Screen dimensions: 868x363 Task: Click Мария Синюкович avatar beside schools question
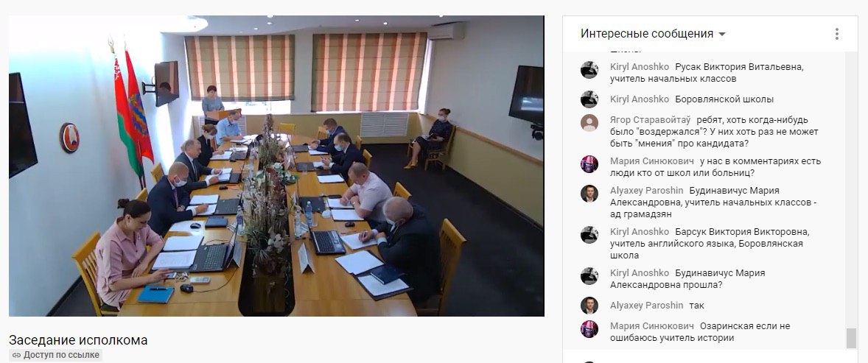pos(589,164)
